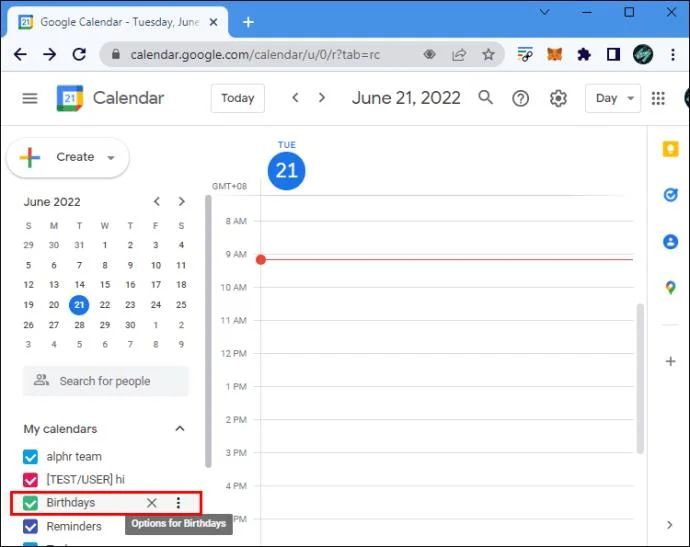Viewport: 690px width, 547px height.
Task: Open the Settings gear menu
Action: (x=558, y=98)
